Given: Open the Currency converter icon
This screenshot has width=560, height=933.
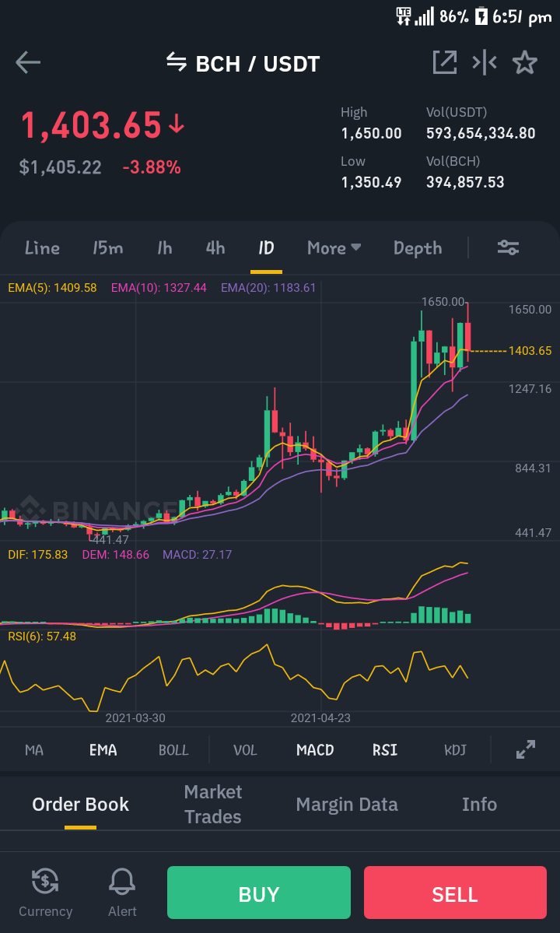Looking at the screenshot, I should (45, 893).
